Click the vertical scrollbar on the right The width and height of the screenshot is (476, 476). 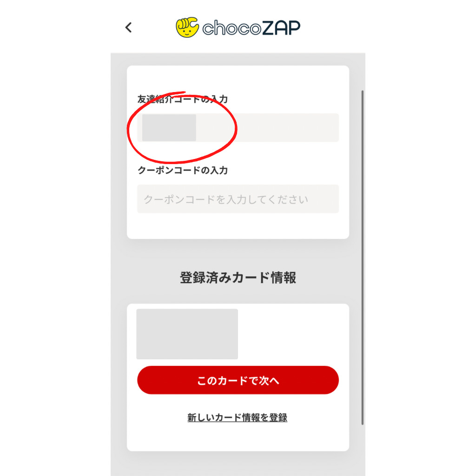click(x=363, y=258)
